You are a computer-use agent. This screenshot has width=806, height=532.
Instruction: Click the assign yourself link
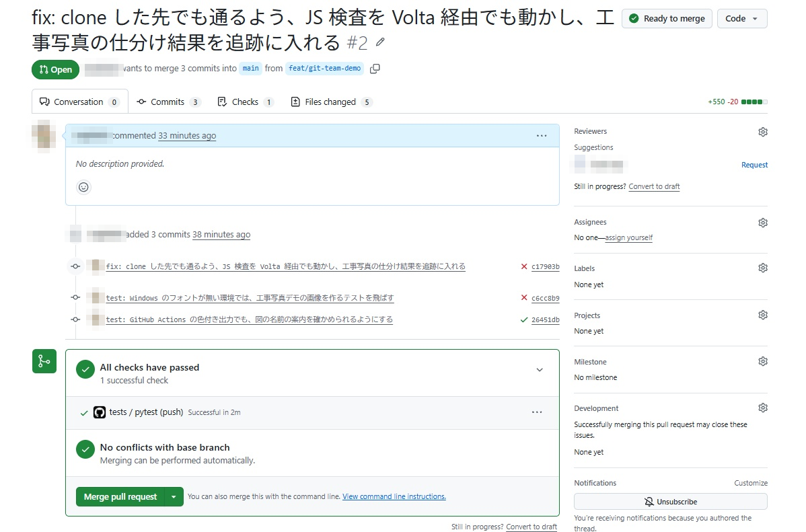(x=628, y=237)
